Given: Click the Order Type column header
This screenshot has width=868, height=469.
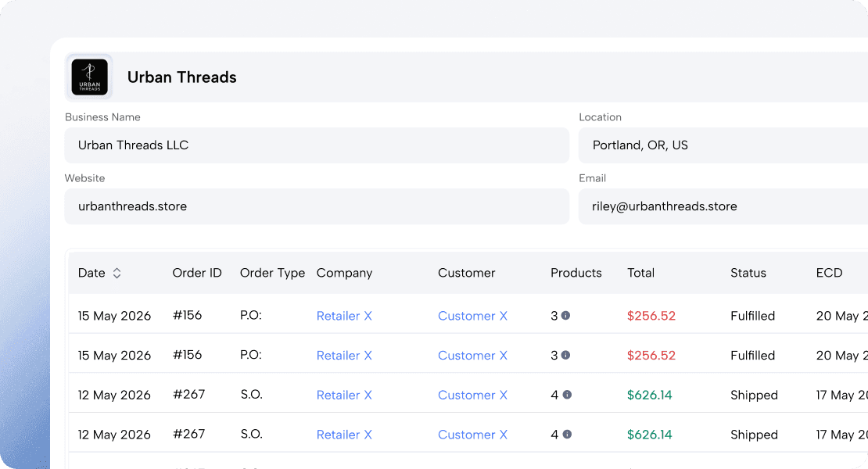Looking at the screenshot, I should click(x=272, y=273).
